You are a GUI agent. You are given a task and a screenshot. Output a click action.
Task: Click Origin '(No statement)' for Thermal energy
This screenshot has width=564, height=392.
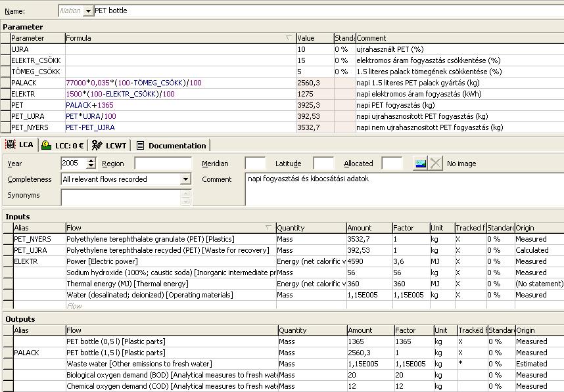pos(539,284)
